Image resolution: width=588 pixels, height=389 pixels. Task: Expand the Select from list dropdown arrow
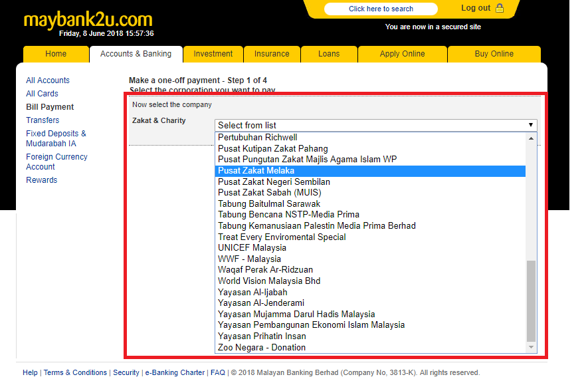coord(530,125)
